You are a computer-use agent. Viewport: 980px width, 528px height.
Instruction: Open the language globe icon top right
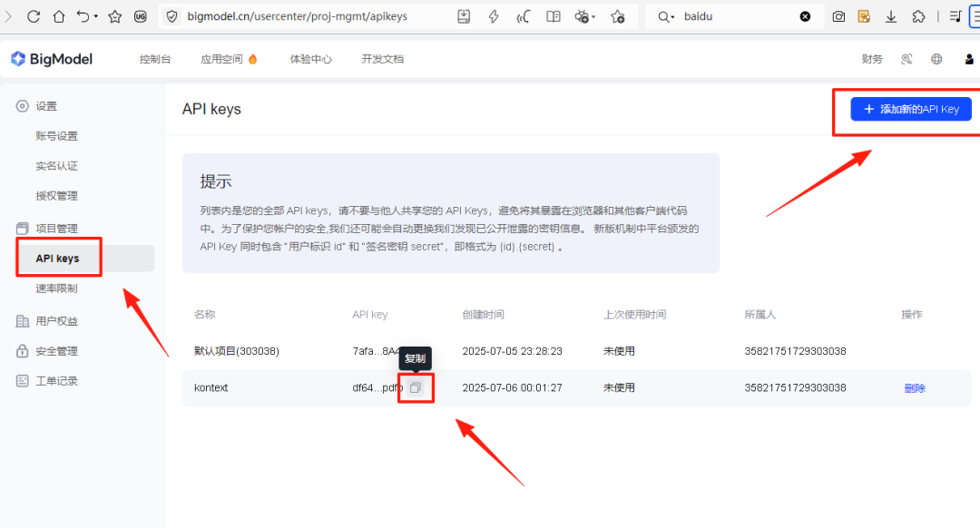point(936,58)
